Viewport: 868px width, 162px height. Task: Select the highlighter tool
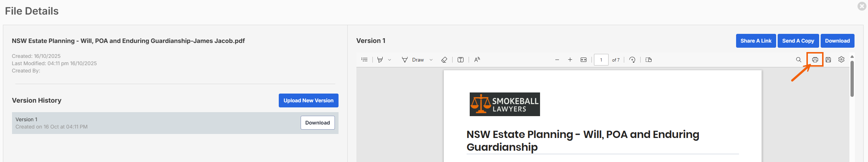[380, 60]
